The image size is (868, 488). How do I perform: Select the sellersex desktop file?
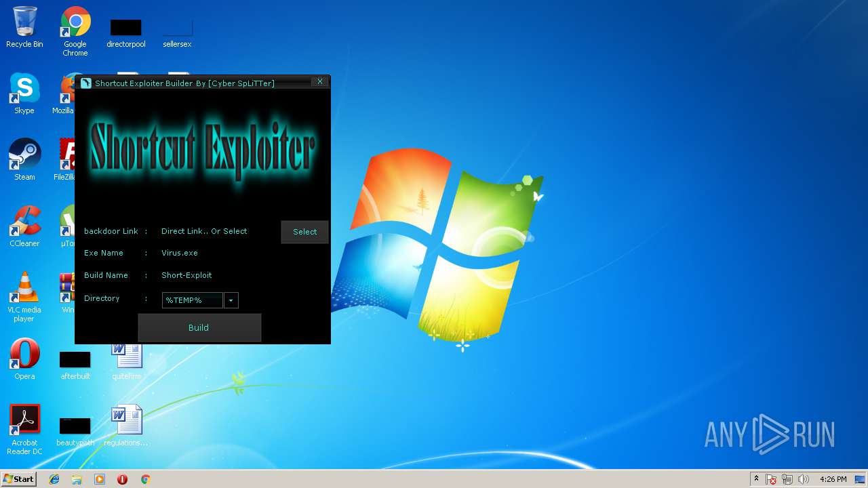(178, 33)
